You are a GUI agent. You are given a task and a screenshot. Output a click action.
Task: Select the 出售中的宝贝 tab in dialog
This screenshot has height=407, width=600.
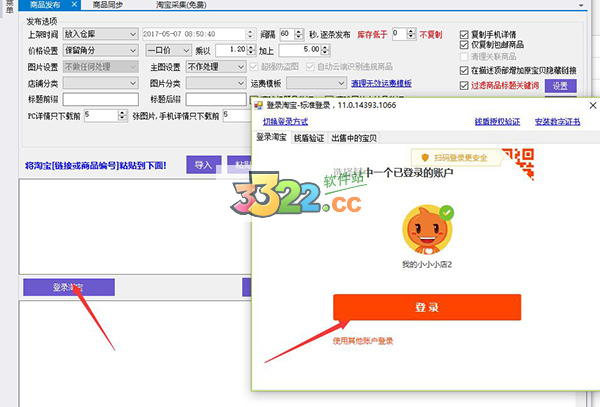(354, 138)
